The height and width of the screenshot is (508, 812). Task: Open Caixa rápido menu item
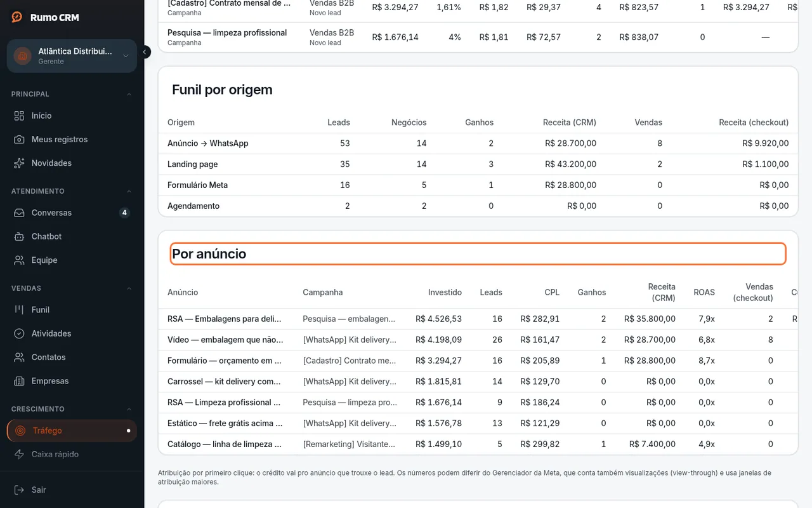click(72, 454)
